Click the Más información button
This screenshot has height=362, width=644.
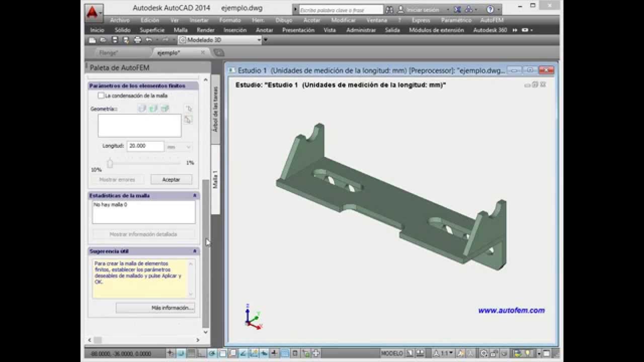(155, 308)
